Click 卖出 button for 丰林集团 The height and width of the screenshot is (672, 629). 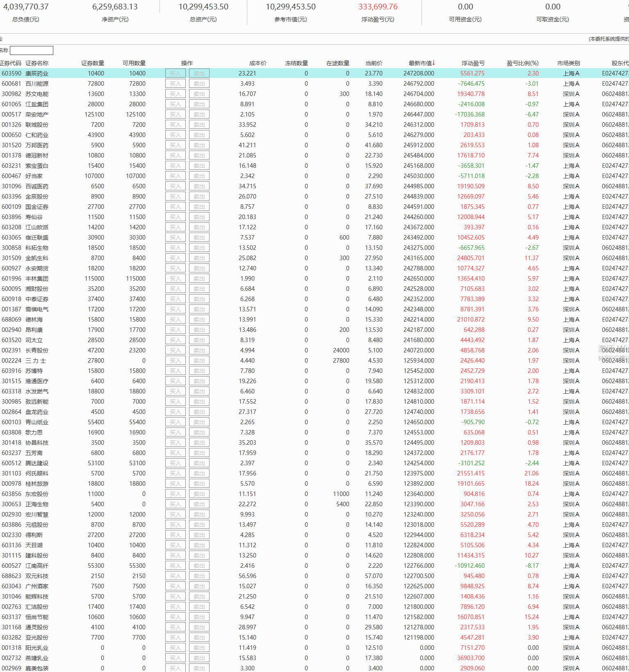pyautogui.click(x=199, y=279)
